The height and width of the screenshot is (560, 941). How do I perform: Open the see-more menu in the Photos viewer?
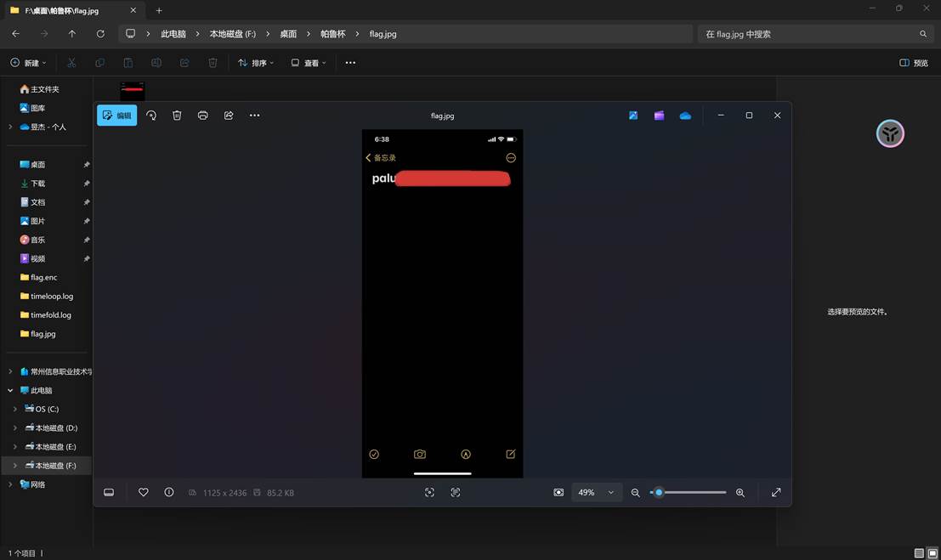point(254,115)
